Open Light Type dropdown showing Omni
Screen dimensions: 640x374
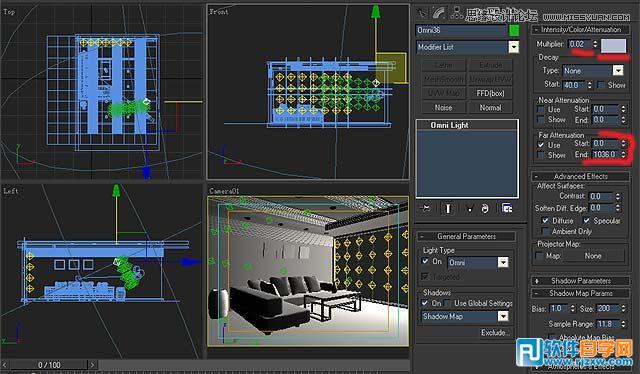point(503,262)
